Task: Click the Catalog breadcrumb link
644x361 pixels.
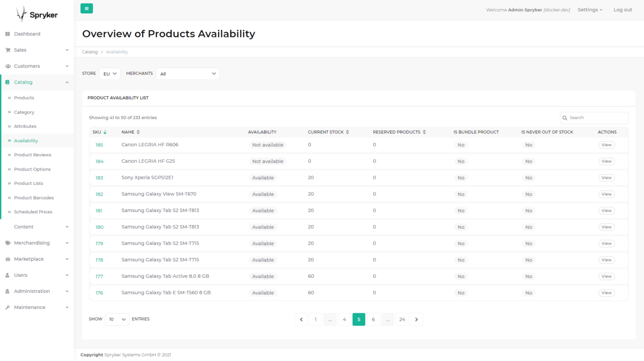Action: coord(90,52)
